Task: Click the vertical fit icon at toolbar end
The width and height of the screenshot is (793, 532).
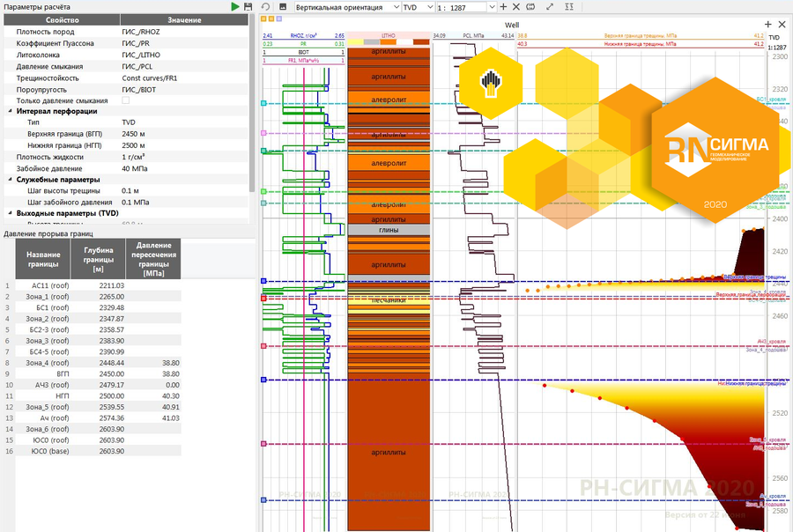Action: (x=568, y=6)
